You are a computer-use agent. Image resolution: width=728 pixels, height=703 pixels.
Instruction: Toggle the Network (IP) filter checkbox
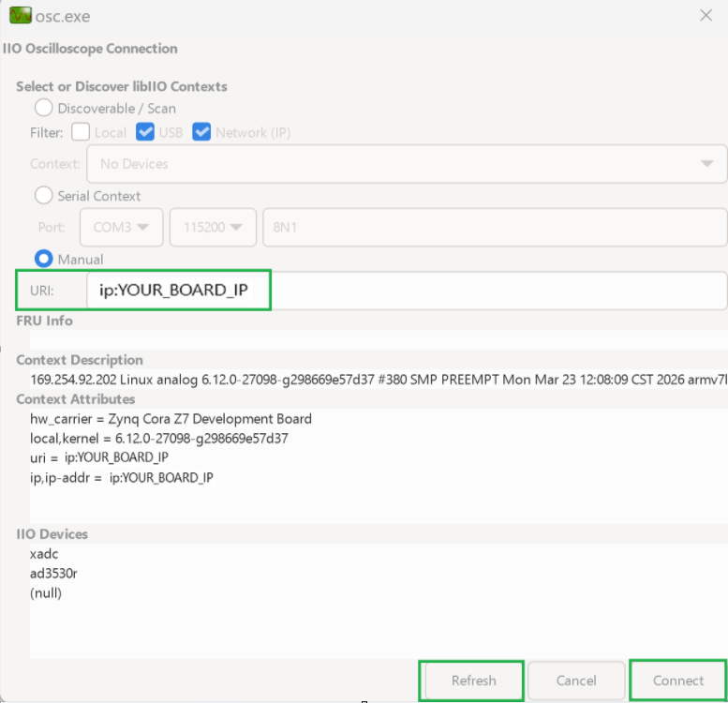point(201,132)
